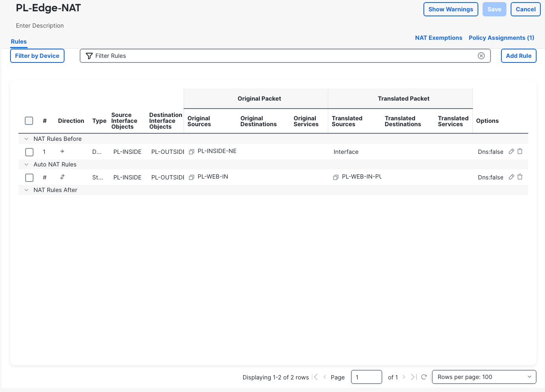
Task: Click the object icon beside PL-INSIDE-NE
Action: [192, 152]
